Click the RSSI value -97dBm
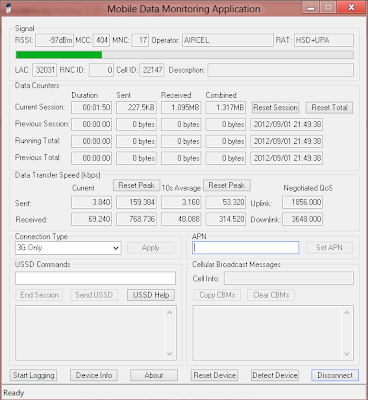 click(x=54, y=40)
